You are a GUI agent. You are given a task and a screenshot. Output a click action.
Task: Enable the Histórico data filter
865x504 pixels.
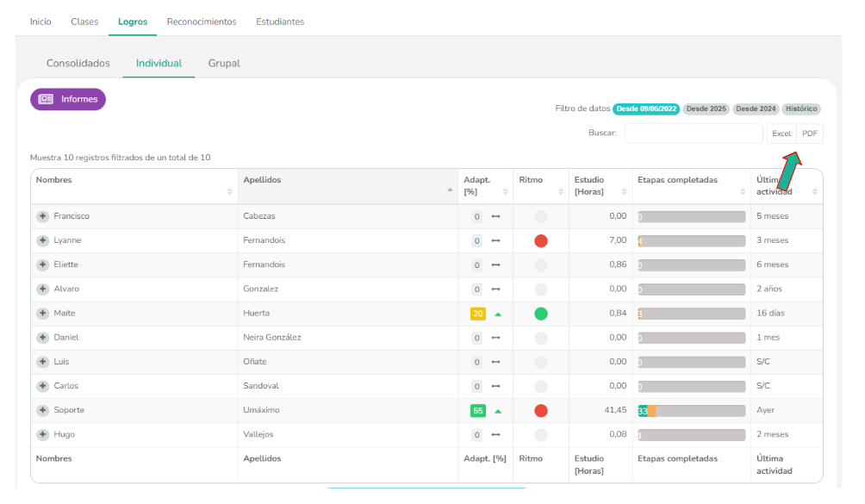coord(801,109)
